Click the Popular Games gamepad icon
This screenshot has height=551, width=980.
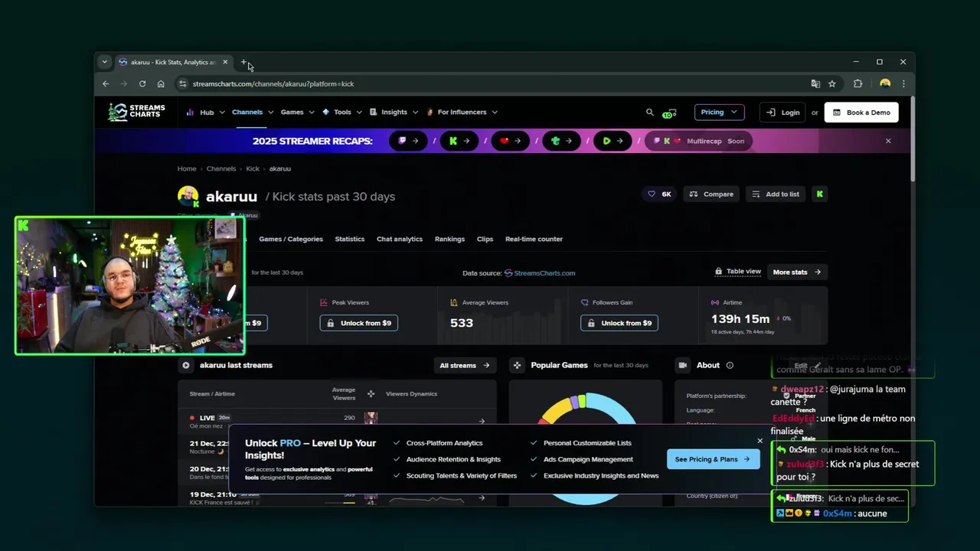click(517, 365)
